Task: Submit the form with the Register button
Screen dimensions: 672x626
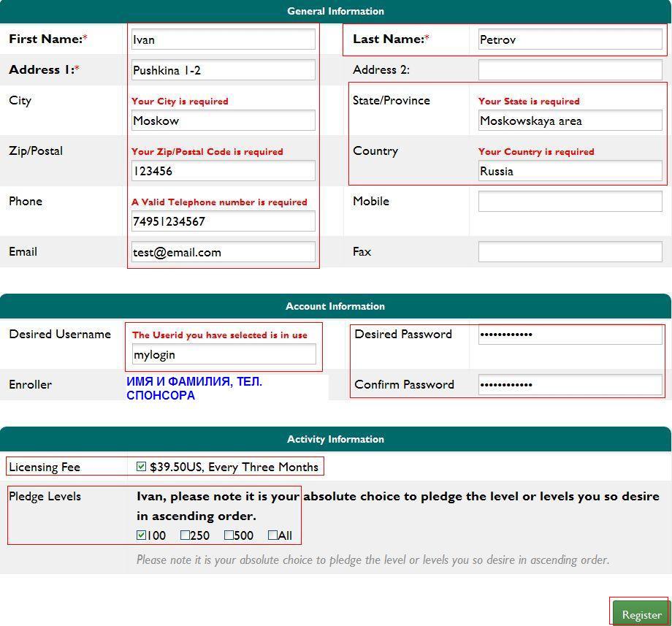Action: [x=641, y=614]
